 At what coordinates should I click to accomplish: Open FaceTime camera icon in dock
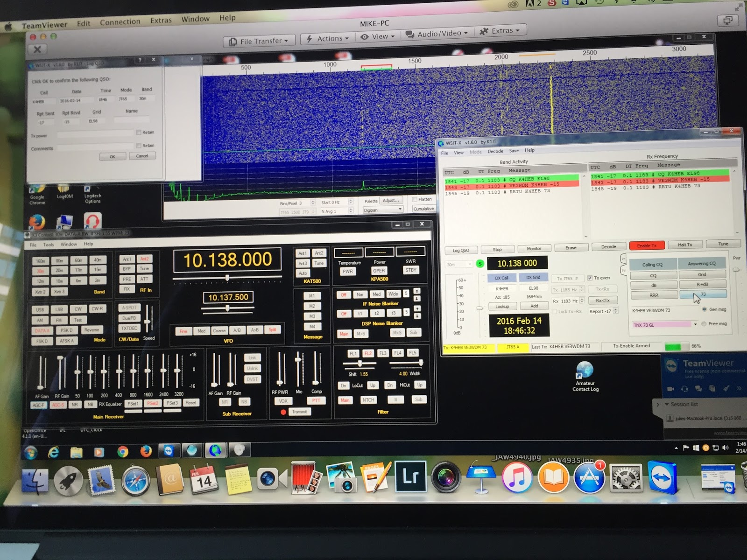click(272, 478)
